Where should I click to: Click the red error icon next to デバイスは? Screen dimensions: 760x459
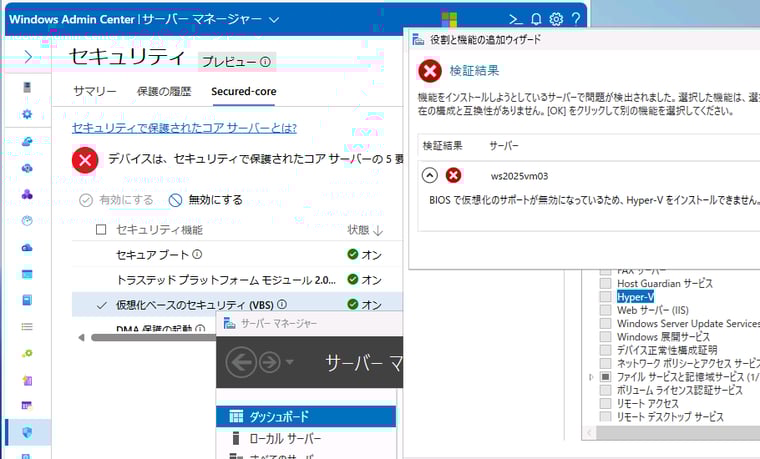[x=85, y=160]
